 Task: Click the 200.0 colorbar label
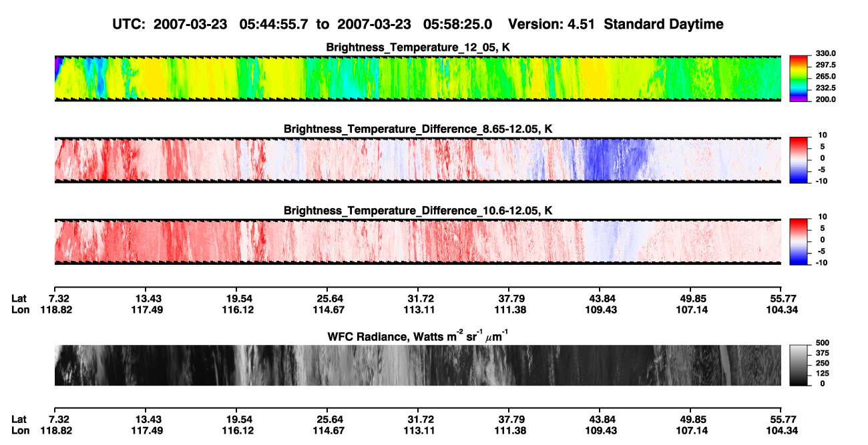click(x=825, y=99)
